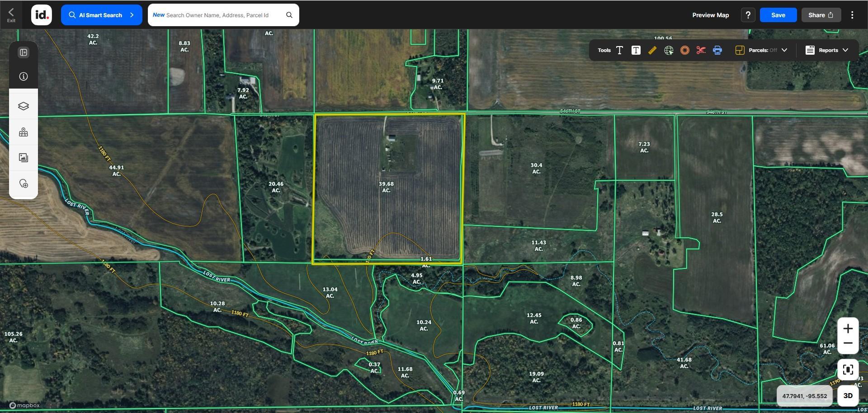Open the info panel icon
This screenshot has height=413, width=868.
24,76
